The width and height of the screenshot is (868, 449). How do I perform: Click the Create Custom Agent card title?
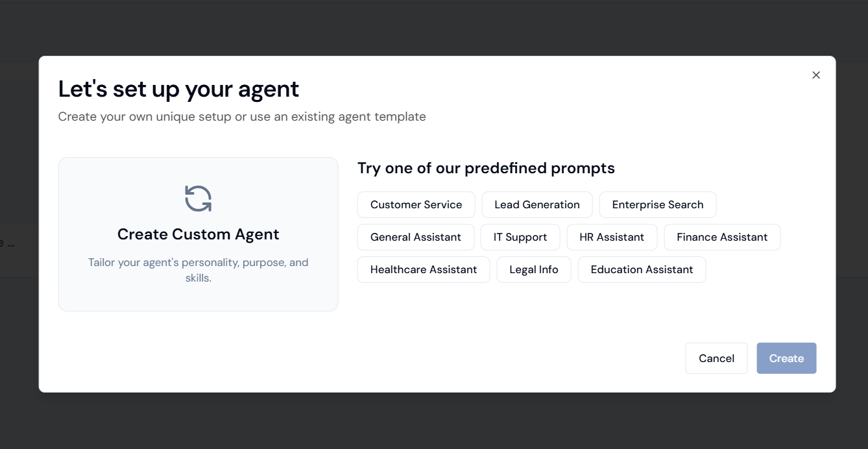click(198, 234)
